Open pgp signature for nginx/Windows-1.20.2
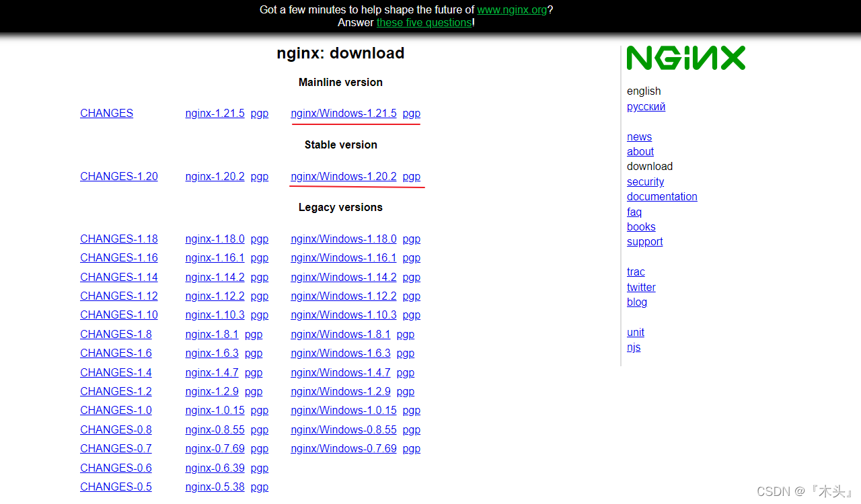The image size is (861, 504). coord(412,176)
